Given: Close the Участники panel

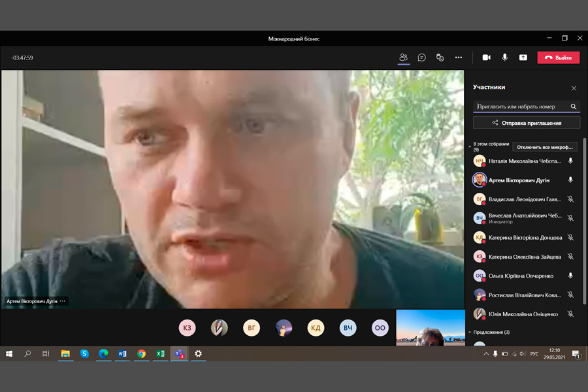Looking at the screenshot, I should (x=574, y=88).
